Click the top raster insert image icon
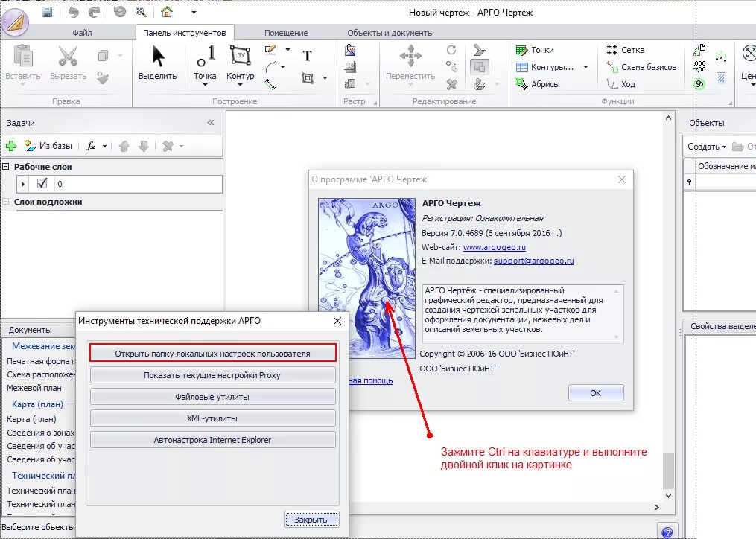 351,50
